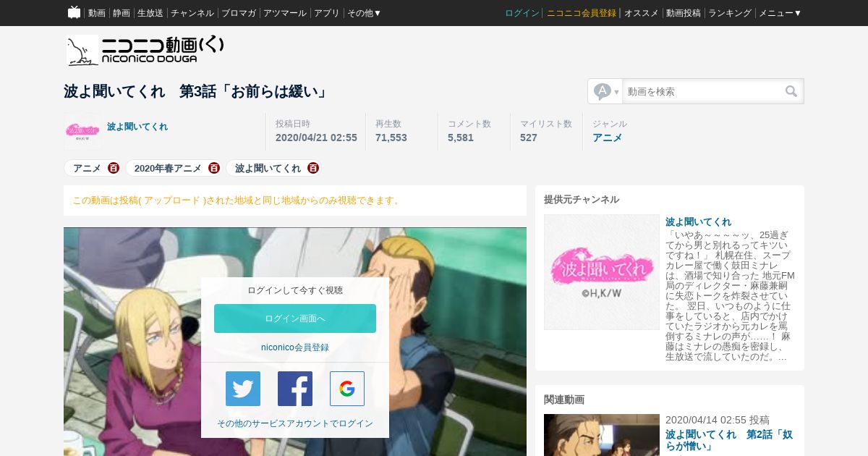Click posting date 2020/04/21 02:55

click(x=316, y=138)
